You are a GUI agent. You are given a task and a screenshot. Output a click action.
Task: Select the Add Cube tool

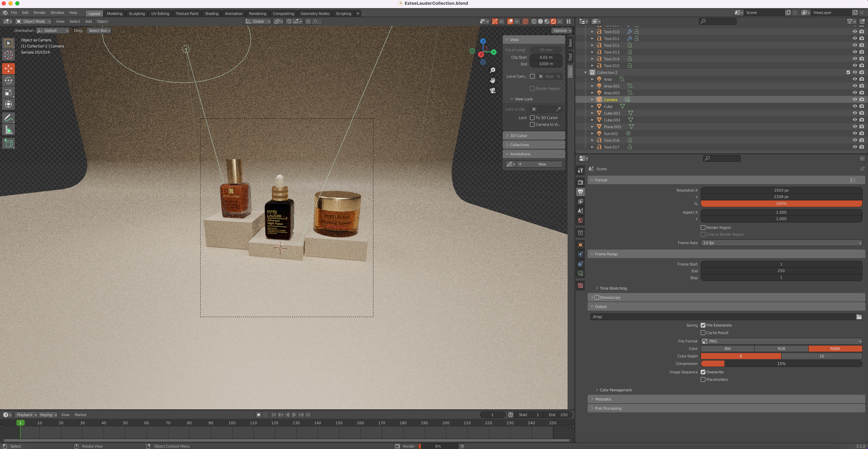click(8, 143)
